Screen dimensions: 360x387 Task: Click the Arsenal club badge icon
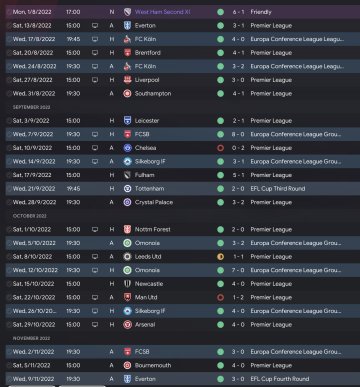(127, 325)
